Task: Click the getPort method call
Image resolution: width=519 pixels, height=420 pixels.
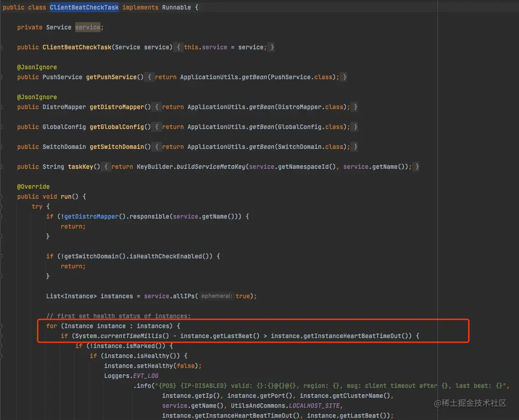Action: (x=273, y=396)
